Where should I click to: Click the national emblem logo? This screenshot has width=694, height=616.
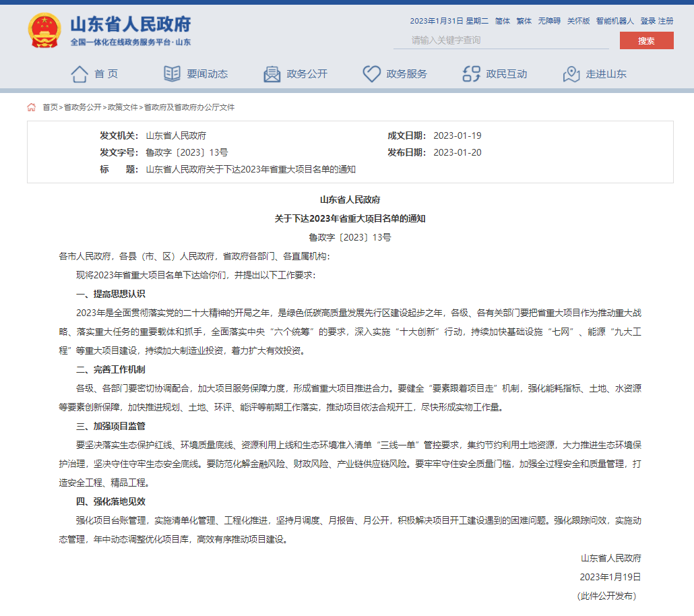pos(44,30)
